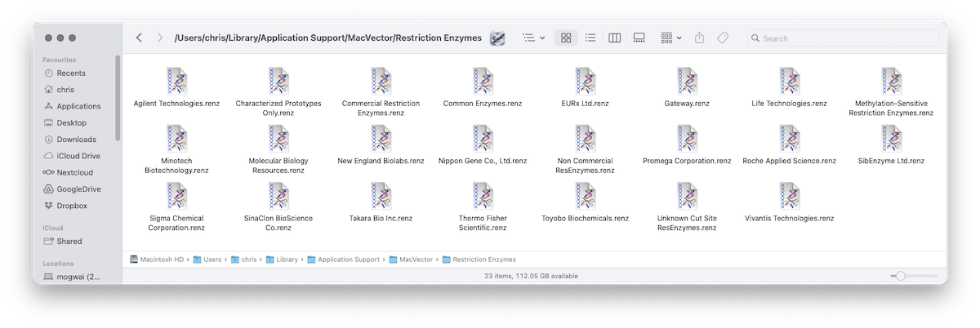Select Minotech Biotechnology.renz file icon

[x=177, y=139]
